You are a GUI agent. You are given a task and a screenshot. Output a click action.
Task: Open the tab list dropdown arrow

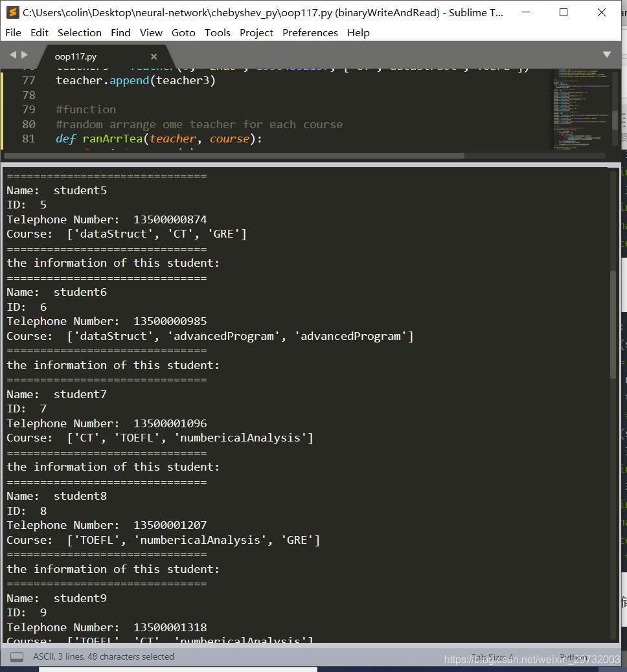606,54
